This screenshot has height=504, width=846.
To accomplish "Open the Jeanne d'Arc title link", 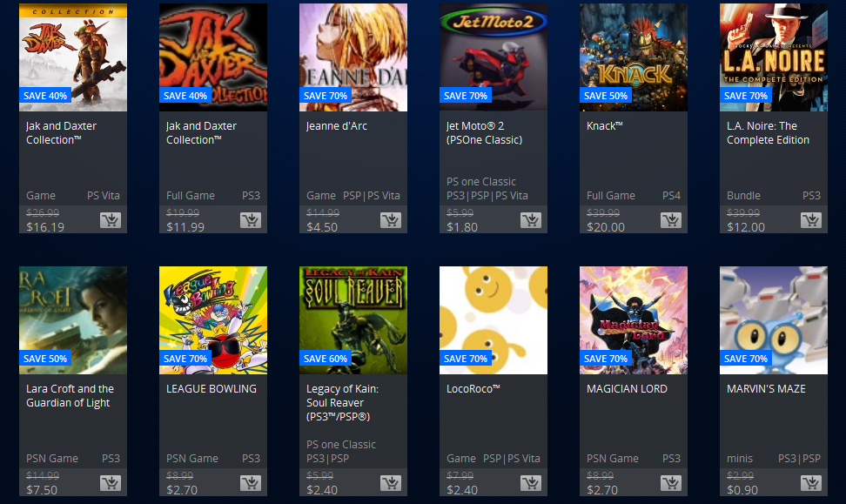I will point(337,125).
